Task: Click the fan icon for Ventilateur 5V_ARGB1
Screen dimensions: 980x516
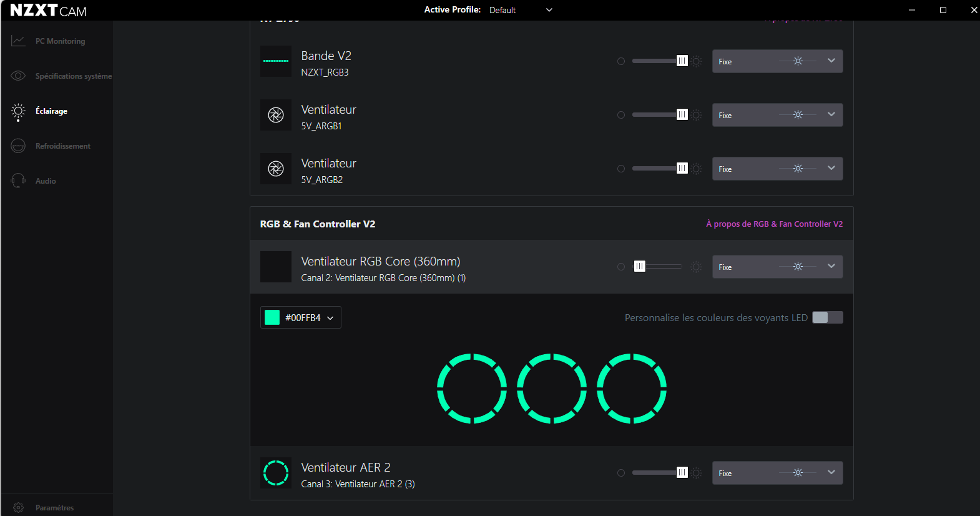Action: [276, 115]
